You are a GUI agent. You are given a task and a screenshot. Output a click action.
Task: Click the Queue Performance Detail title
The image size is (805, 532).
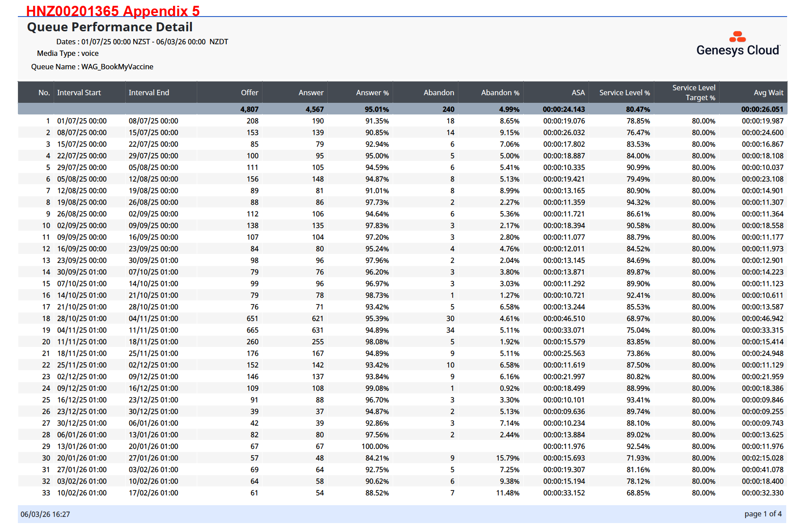(110, 27)
